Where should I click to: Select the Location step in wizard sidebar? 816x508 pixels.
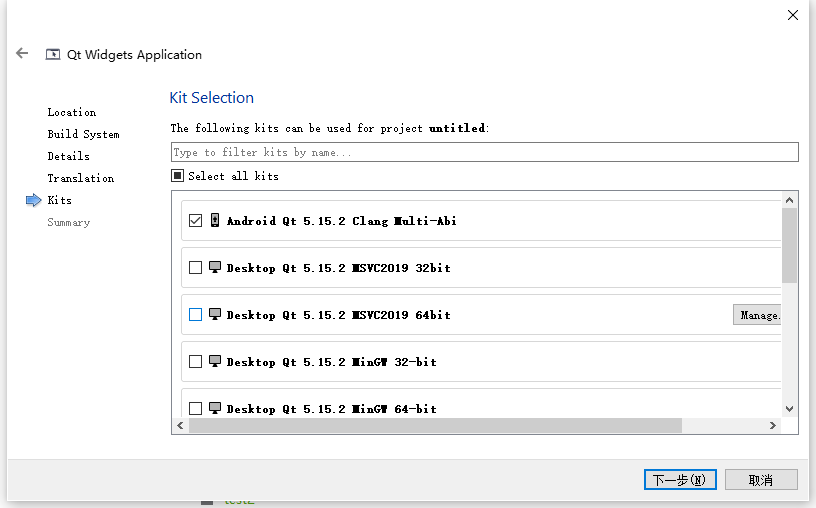pos(72,112)
